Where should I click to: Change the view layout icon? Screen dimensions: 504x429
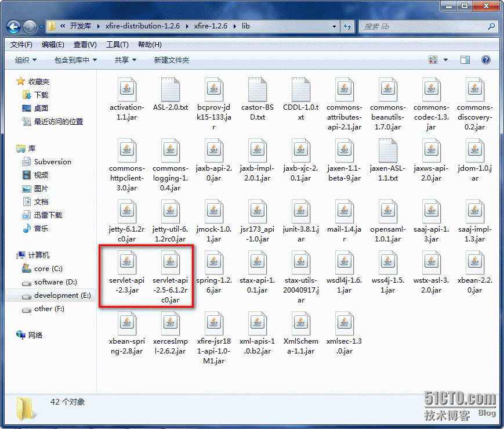433,60
